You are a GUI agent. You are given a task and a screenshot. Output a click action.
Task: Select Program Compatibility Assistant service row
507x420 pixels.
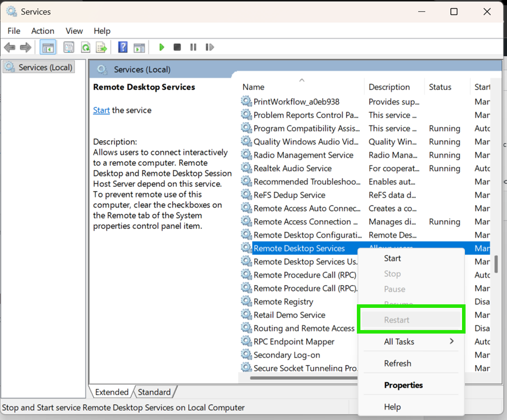click(366, 129)
